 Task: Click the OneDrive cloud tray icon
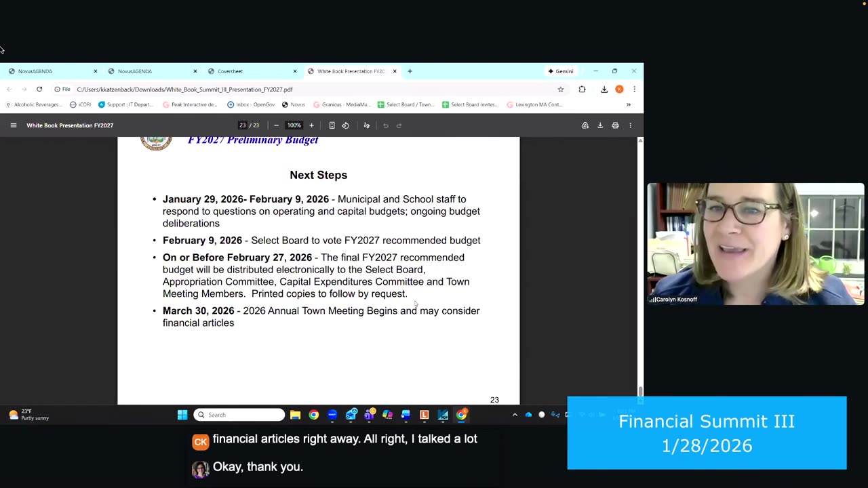click(x=528, y=415)
